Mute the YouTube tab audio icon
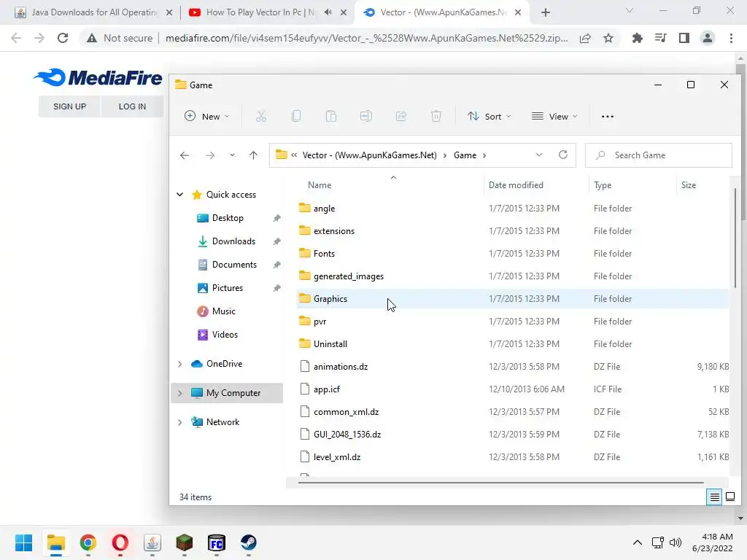This screenshot has width=747, height=560. point(328,12)
